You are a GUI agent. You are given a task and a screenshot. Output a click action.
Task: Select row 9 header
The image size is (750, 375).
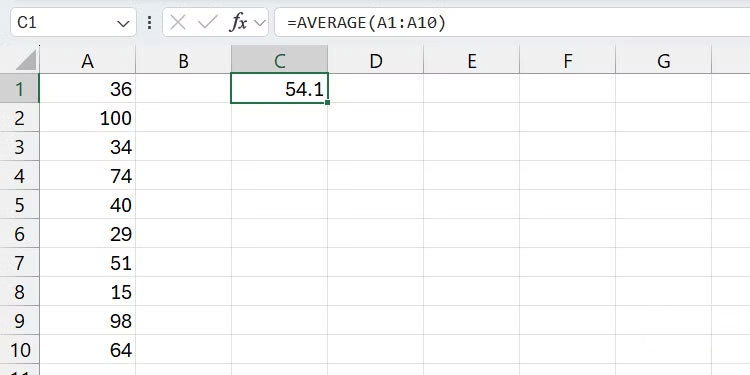click(20, 321)
